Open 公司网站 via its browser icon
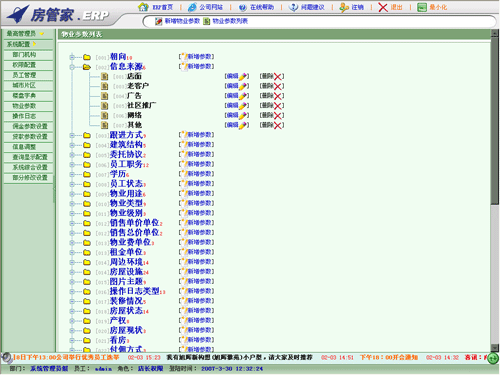This screenshot has width=500, height=375. tap(192, 7)
